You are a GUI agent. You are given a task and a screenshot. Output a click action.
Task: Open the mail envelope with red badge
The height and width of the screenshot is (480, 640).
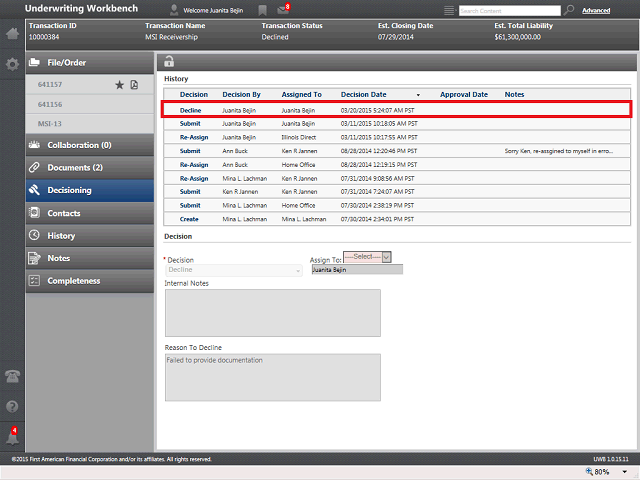pos(283,9)
